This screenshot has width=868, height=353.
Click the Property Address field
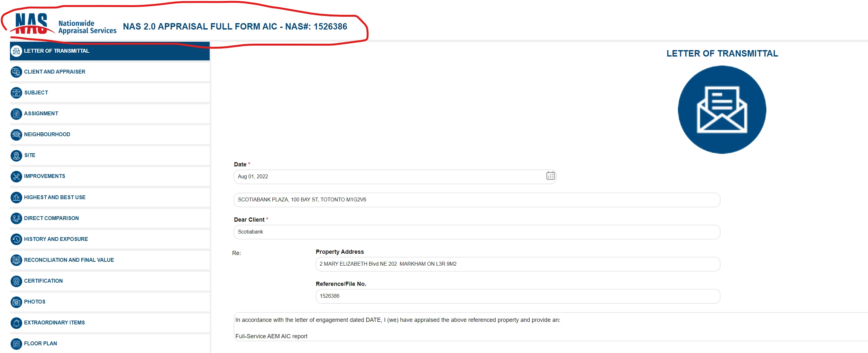click(517, 264)
